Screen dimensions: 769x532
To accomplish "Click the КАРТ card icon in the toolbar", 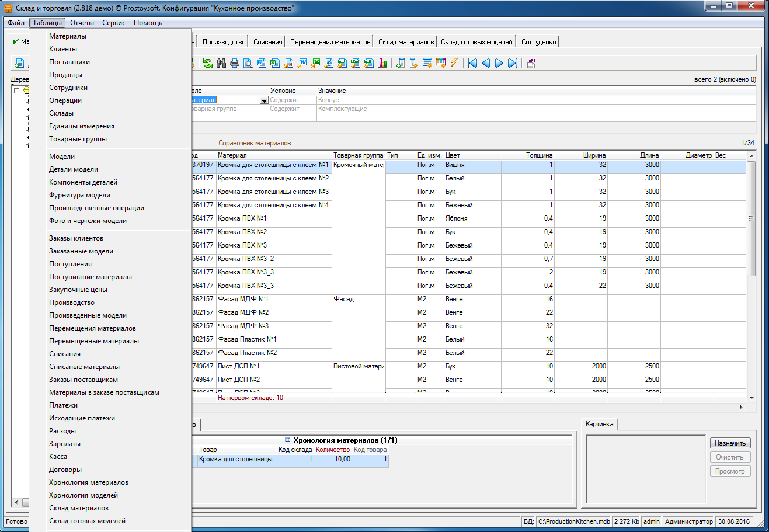I will click(x=531, y=63).
